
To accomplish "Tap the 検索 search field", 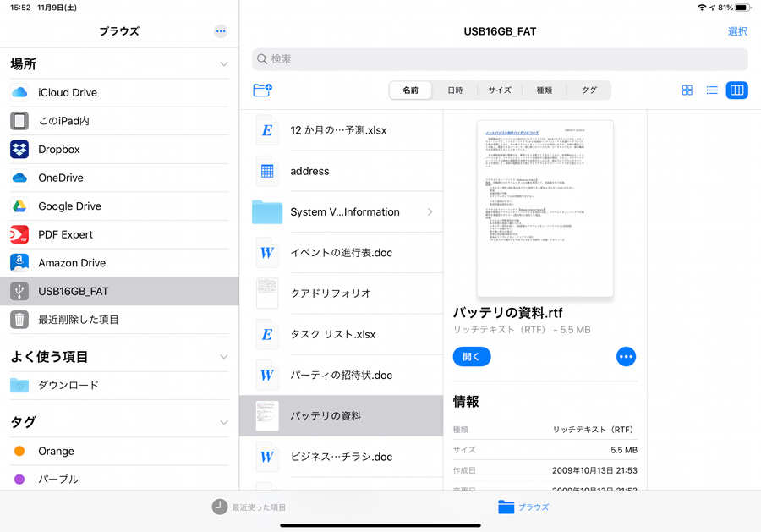I will 500,59.
